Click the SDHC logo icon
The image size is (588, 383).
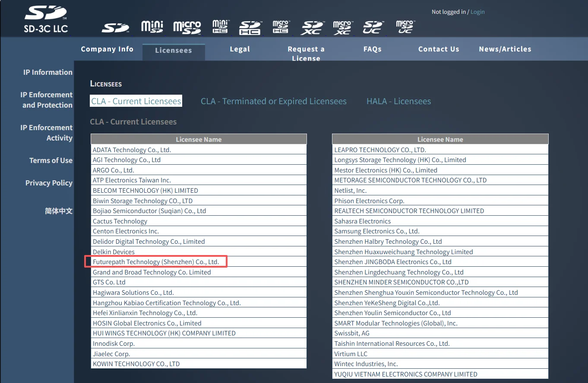click(250, 27)
